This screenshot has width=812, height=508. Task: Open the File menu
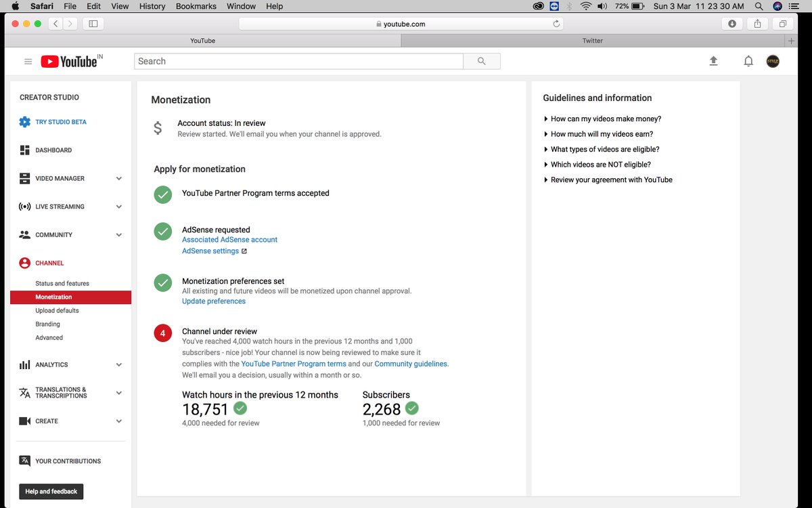pyautogui.click(x=70, y=6)
